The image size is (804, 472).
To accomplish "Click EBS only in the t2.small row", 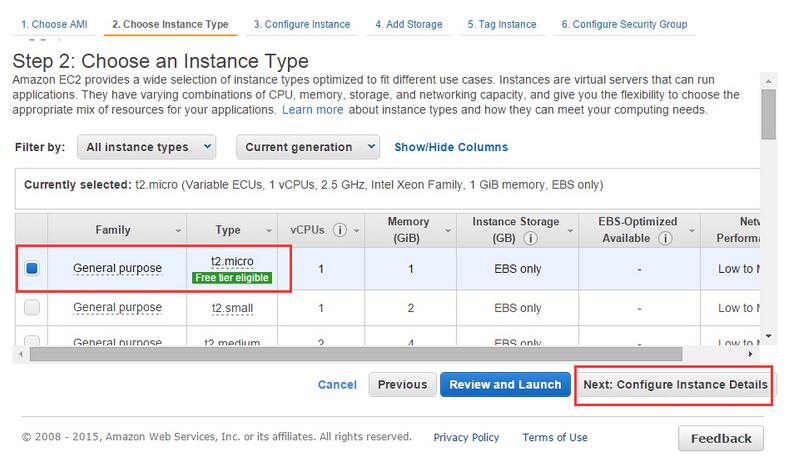I will pyautogui.click(x=517, y=308).
